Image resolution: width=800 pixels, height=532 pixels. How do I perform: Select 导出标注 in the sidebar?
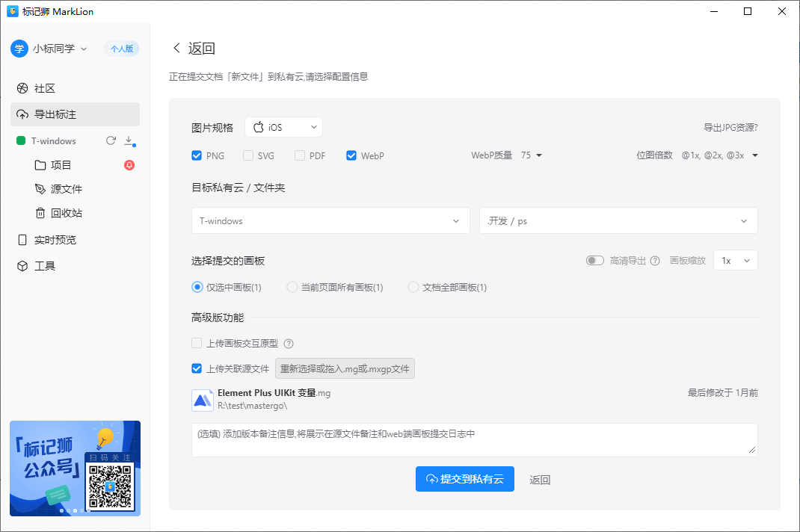pos(75,114)
